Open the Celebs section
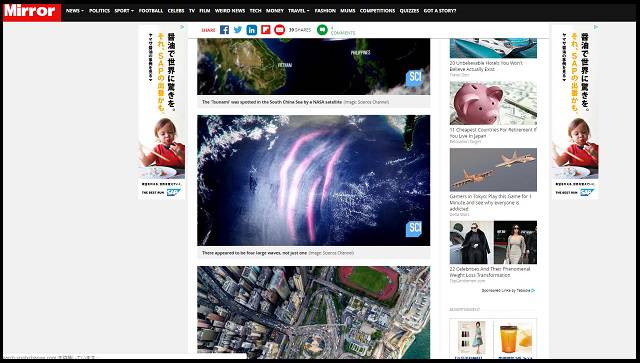640x363 pixels. point(176,11)
